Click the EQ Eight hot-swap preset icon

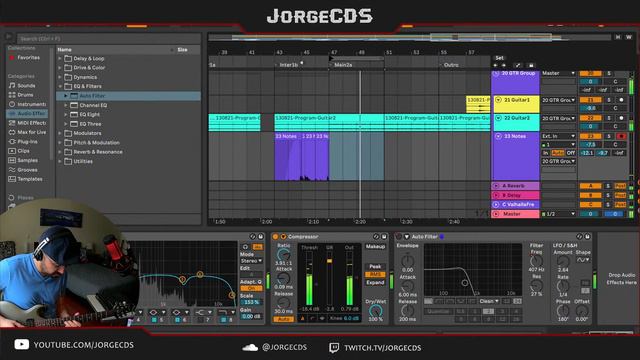click(253, 236)
